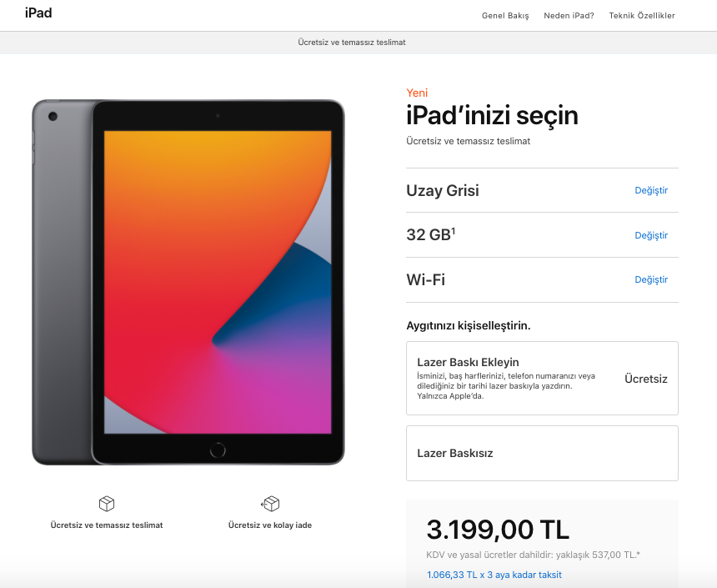The height and width of the screenshot is (588, 717).
Task: Change the Uzay Grisi color selection
Action: tap(651, 190)
